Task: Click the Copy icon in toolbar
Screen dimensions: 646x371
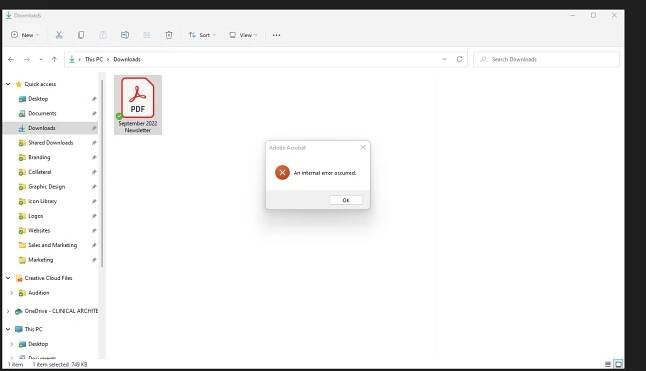Action: click(81, 35)
